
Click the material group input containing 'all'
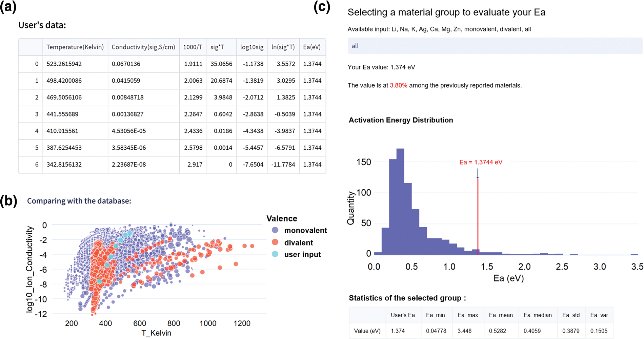[x=495, y=46]
